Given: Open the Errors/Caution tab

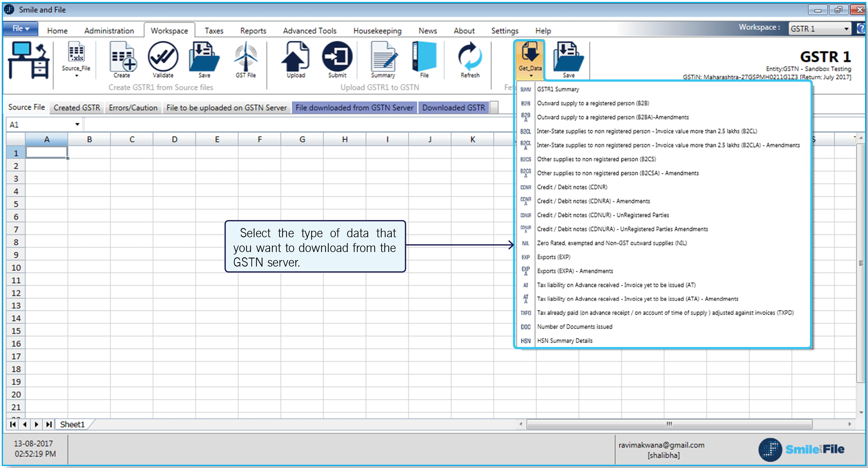Looking at the screenshot, I should [133, 107].
